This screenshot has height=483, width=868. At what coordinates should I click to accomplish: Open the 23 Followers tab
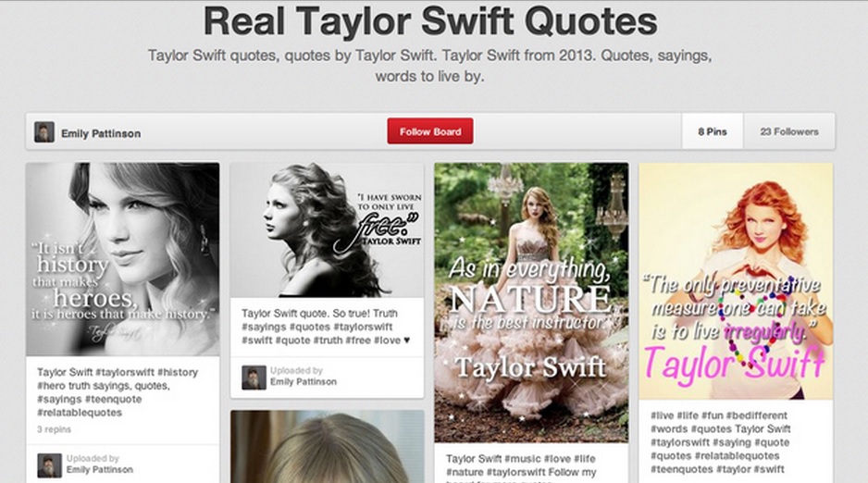tap(788, 131)
